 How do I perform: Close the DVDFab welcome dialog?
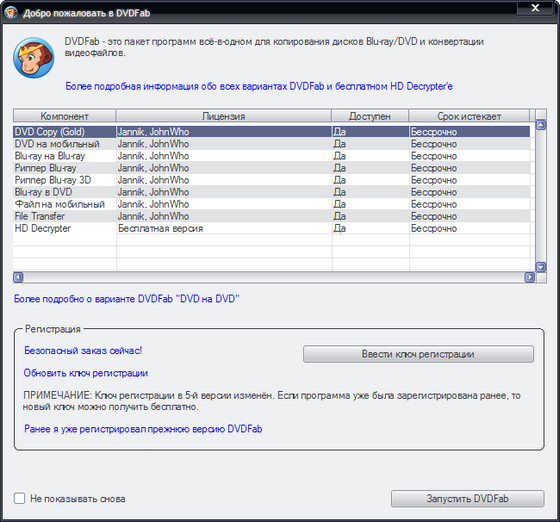coord(535,8)
